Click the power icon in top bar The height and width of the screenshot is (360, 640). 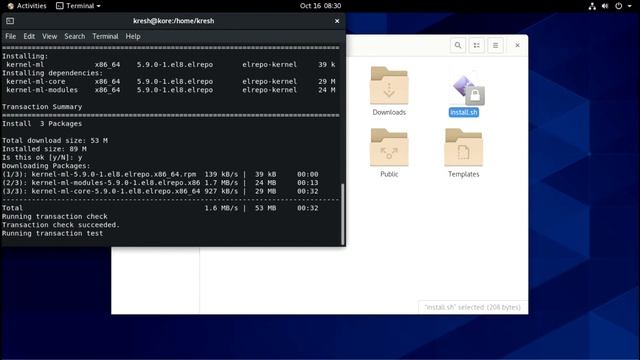click(619, 6)
